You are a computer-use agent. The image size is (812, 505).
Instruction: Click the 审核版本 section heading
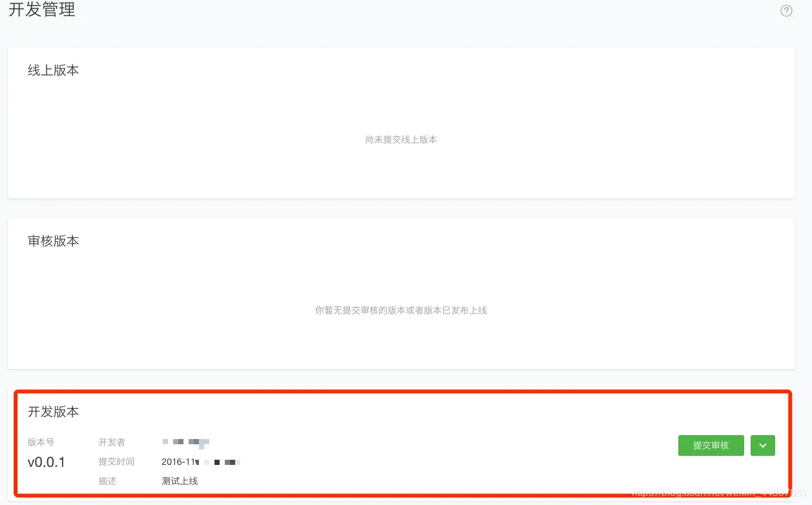click(54, 241)
